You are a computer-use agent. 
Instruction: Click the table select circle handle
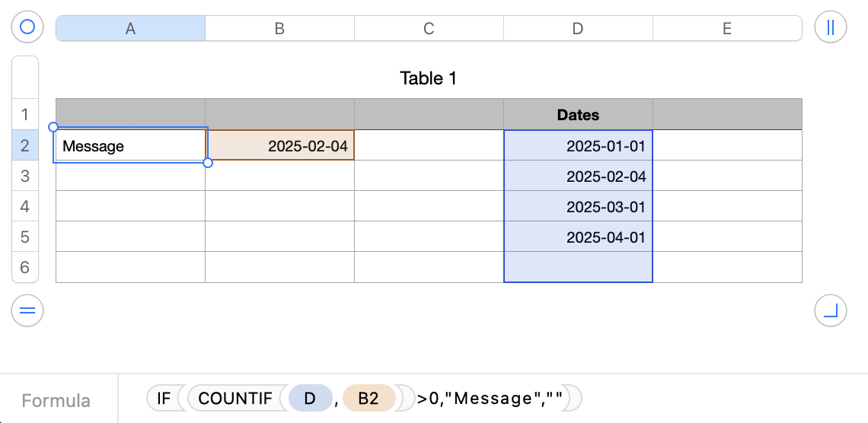point(27,27)
